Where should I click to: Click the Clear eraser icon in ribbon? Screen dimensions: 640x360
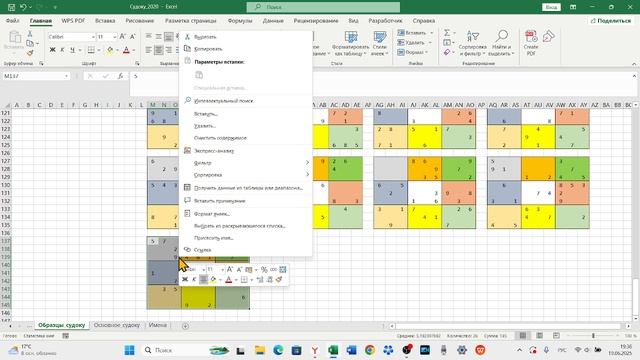(447, 52)
